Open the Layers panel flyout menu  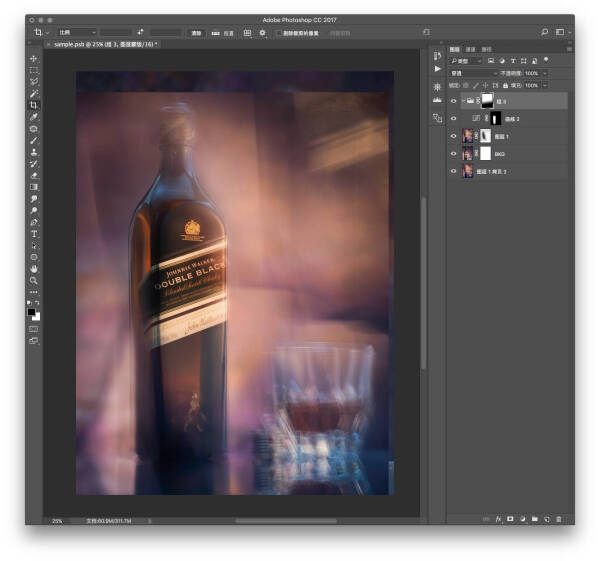point(569,49)
